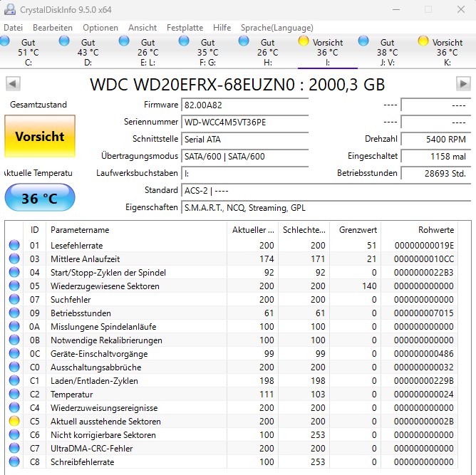The height and width of the screenshot is (475, 476).
Task: Click the Betriebsstunden value 28693 Std.
Action: click(435, 173)
